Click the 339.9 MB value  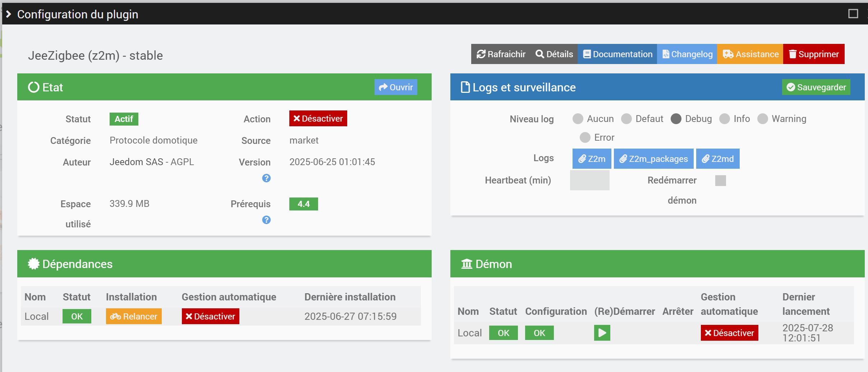(x=129, y=204)
